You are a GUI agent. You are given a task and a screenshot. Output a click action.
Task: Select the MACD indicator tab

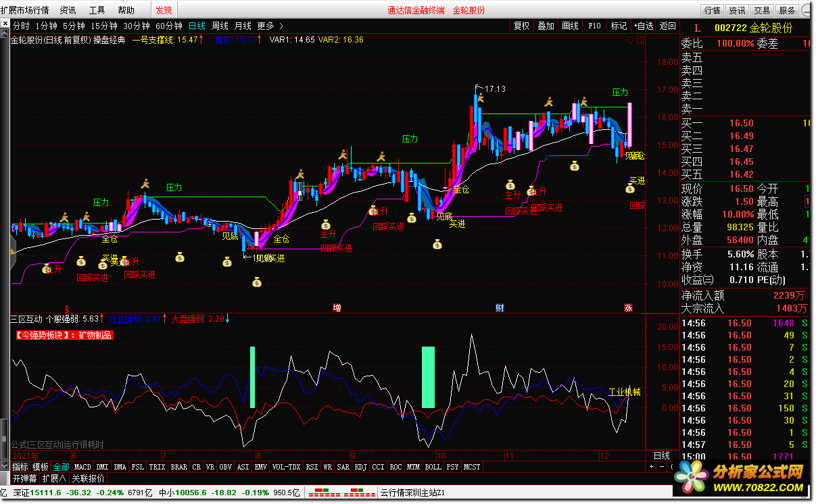click(82, 467)
